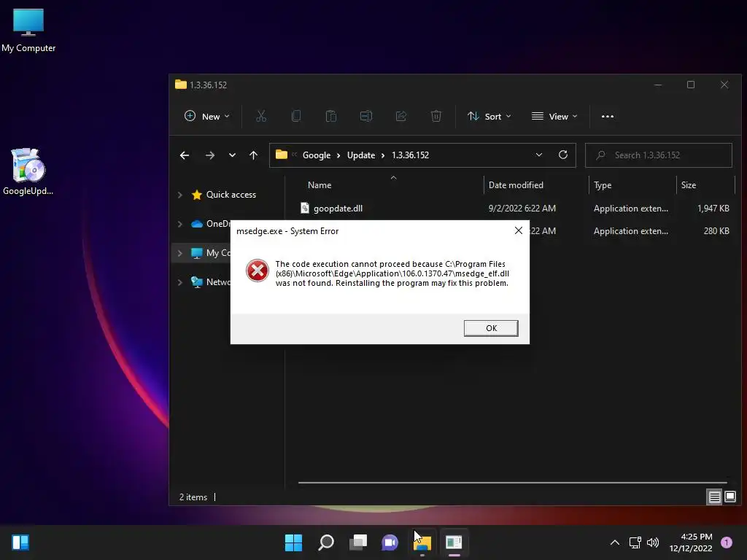Click the OneDrive cloud icon

click(x=197, y=224)
